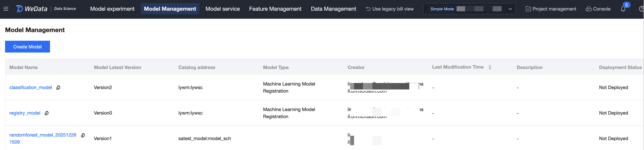Switch to the Model experiment tab
This screenshot has height=150, width=644.
tap(112, 9)
